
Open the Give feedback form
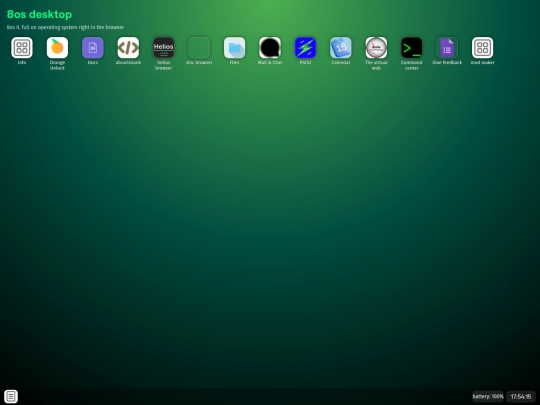[x=447, y=48]
